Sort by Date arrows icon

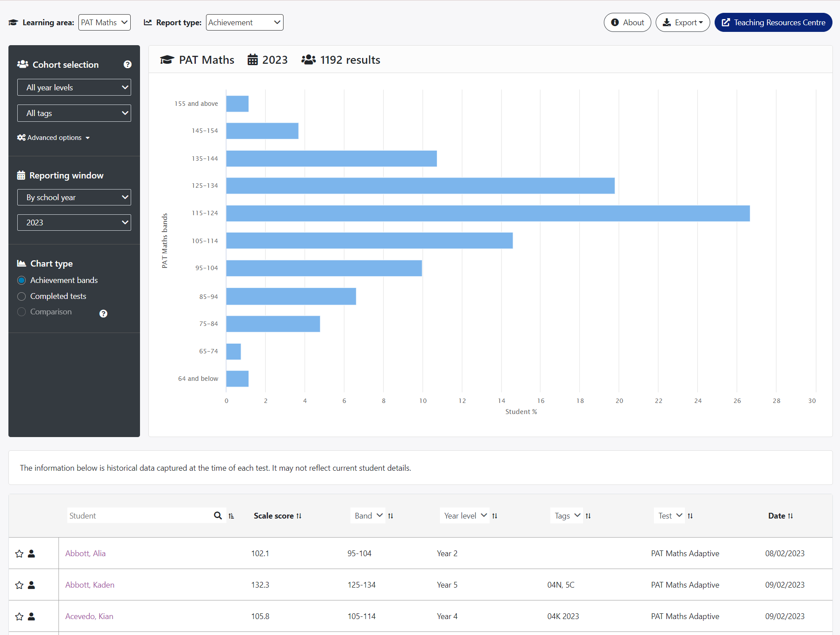tap(790, 516)
